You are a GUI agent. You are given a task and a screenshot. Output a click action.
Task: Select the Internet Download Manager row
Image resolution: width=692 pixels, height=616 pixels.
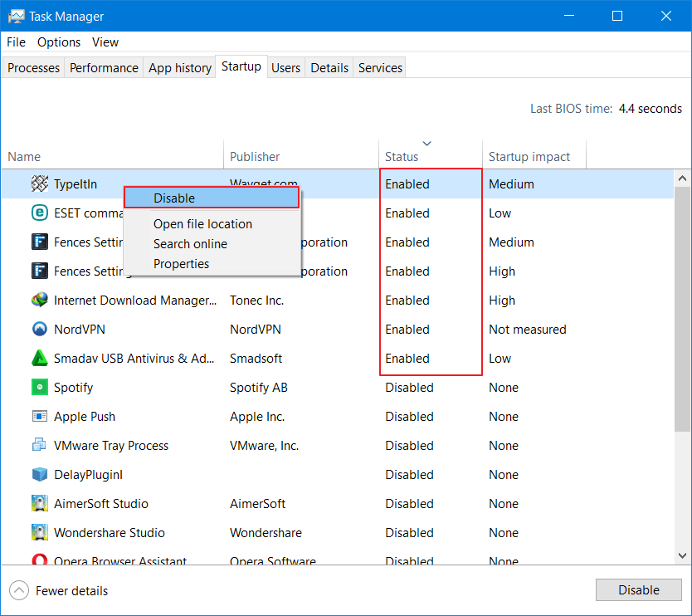coord(338,301)
